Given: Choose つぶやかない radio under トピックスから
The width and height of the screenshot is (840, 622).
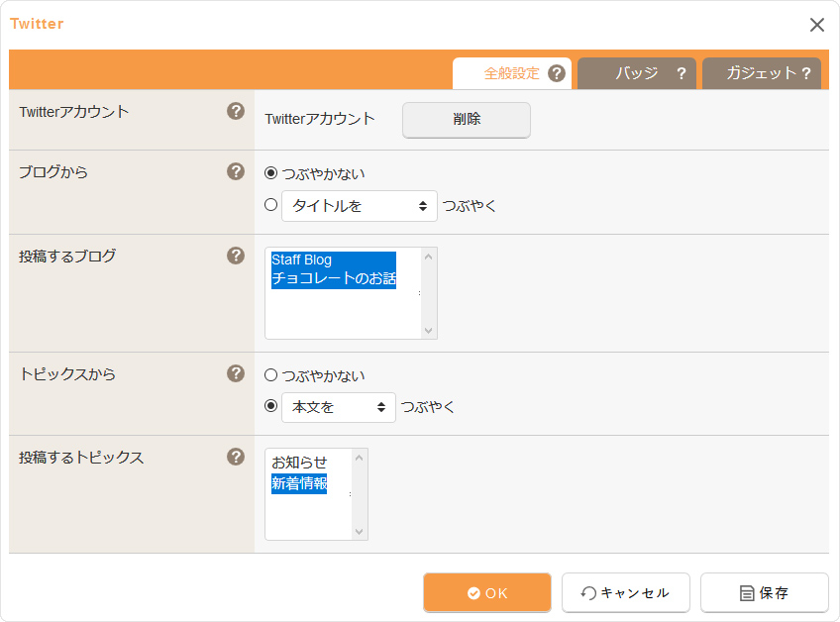Looking at the screenshot, I should point(271,375).
